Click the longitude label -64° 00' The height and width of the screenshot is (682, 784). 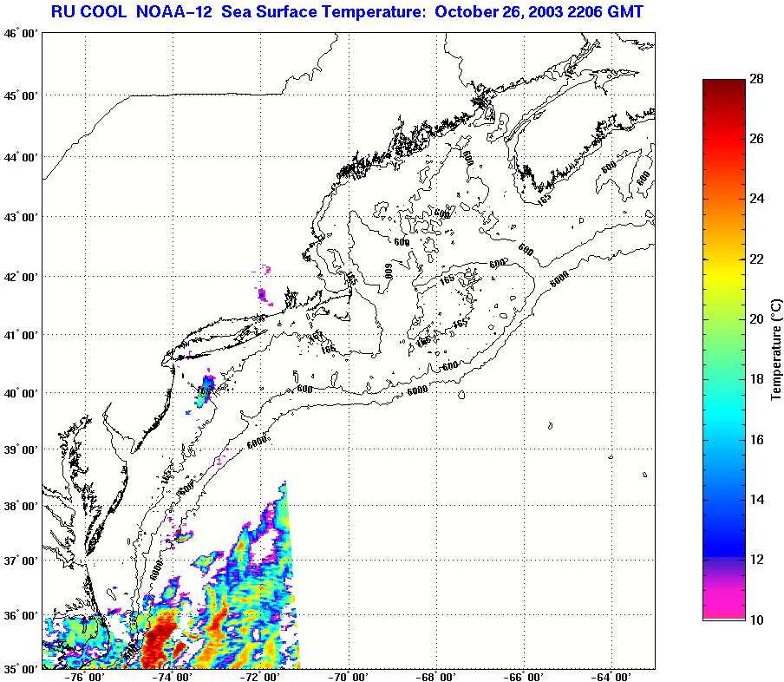point(611,677)
